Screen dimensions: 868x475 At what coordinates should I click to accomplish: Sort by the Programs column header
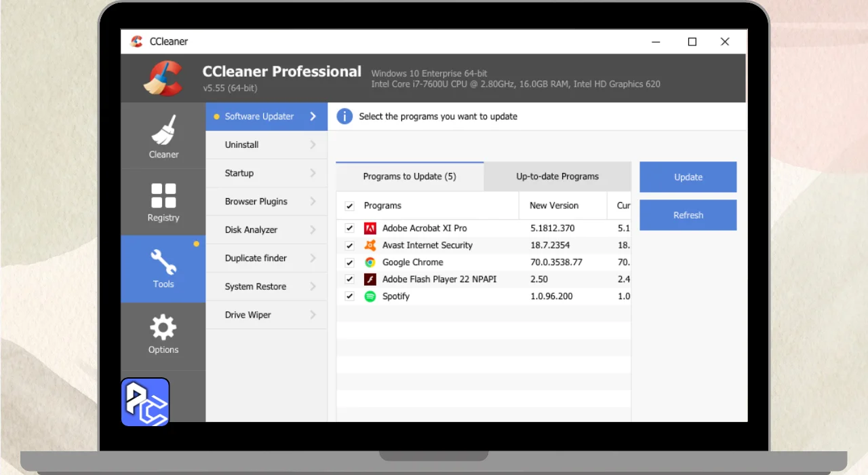tap(382, 206)
